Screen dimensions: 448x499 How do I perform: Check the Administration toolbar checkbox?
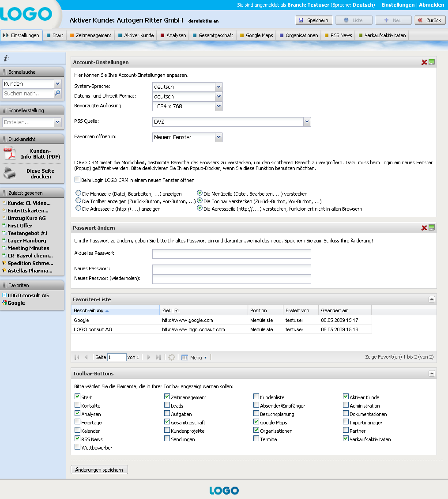[x=346, y=405]
